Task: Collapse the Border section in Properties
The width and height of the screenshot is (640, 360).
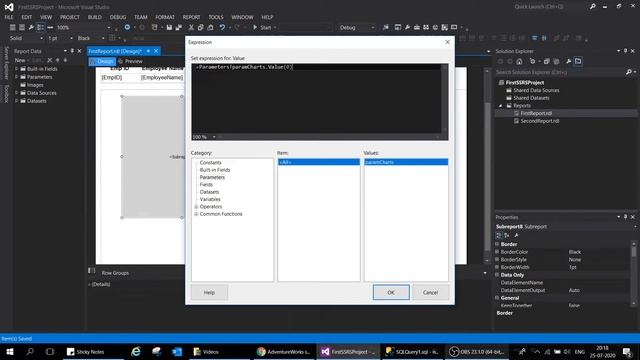Action: (x=497, y=244)
